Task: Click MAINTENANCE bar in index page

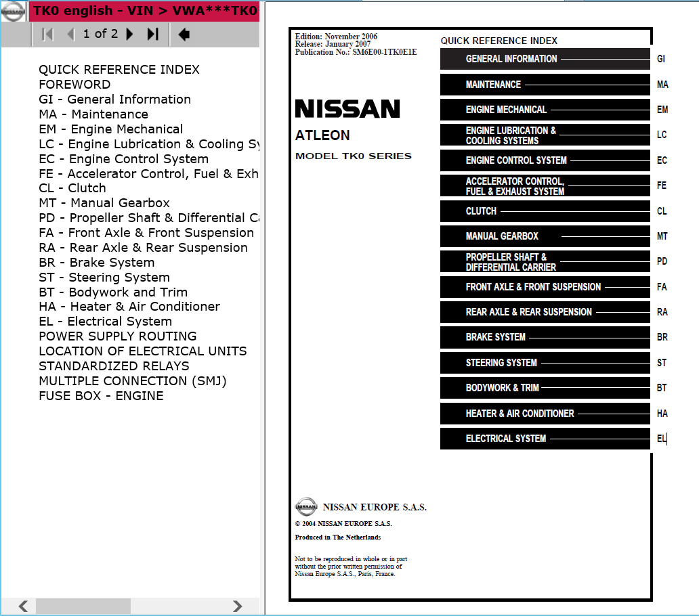Action: point(545,85)
